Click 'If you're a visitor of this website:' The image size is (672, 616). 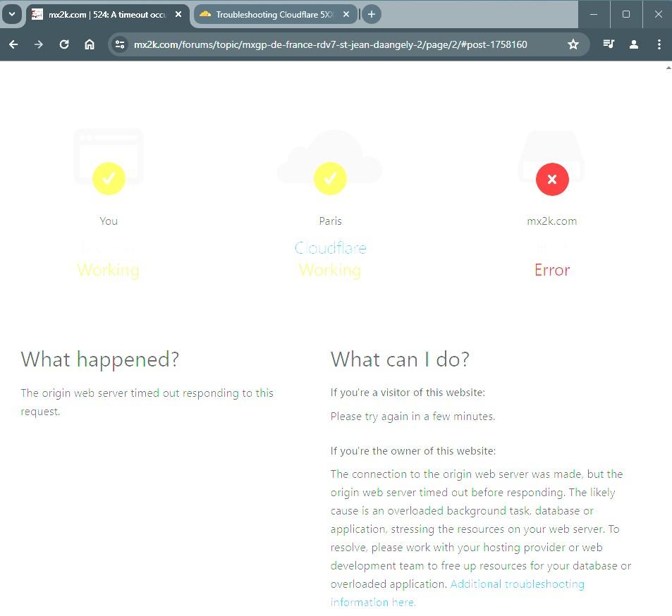(x=408, y=393)
